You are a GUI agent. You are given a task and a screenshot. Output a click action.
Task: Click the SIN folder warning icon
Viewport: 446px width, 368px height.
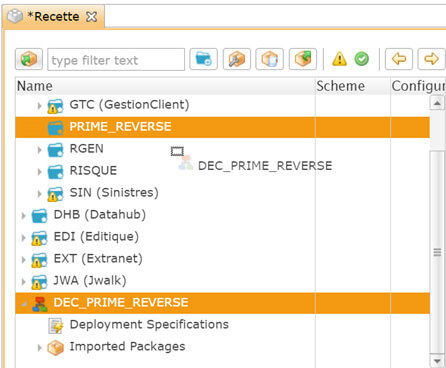(x=55, y=194)
